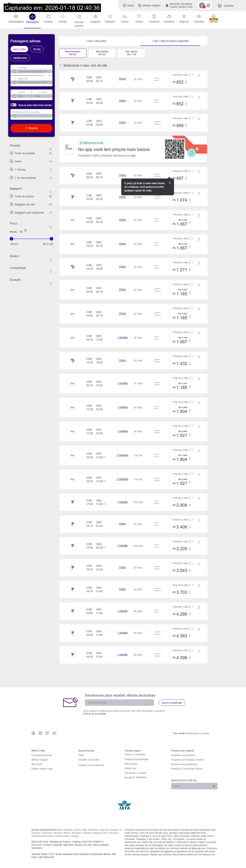This screenshot has width=246, height=868.
Task: Expand the Horário filter section
Action: pyautogui.click(x=51, y=260)
